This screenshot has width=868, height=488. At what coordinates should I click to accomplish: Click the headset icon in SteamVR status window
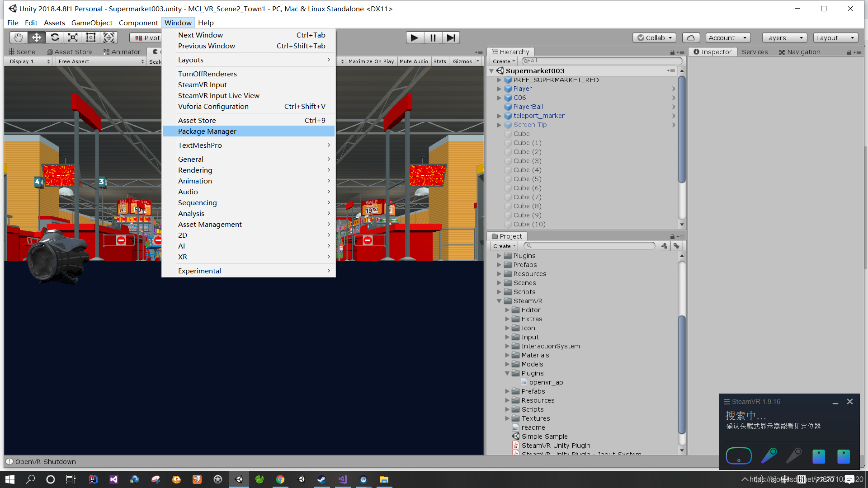[739, 456]
